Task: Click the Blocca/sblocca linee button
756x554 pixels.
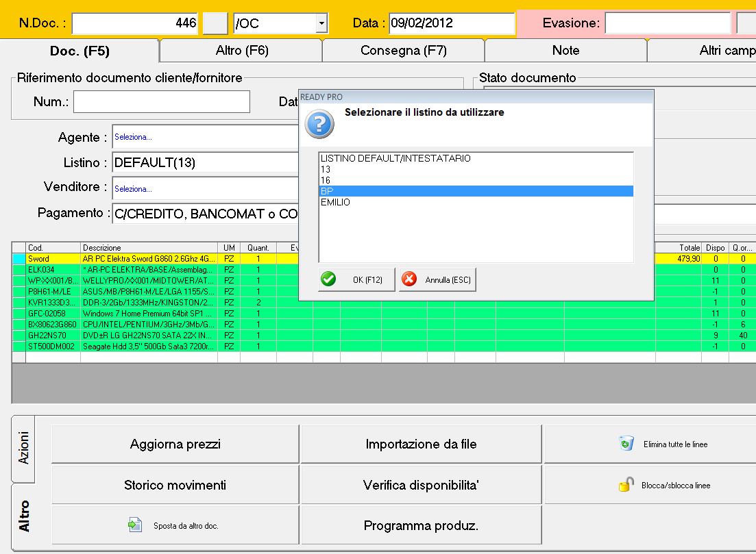Action: click(650, 485)
